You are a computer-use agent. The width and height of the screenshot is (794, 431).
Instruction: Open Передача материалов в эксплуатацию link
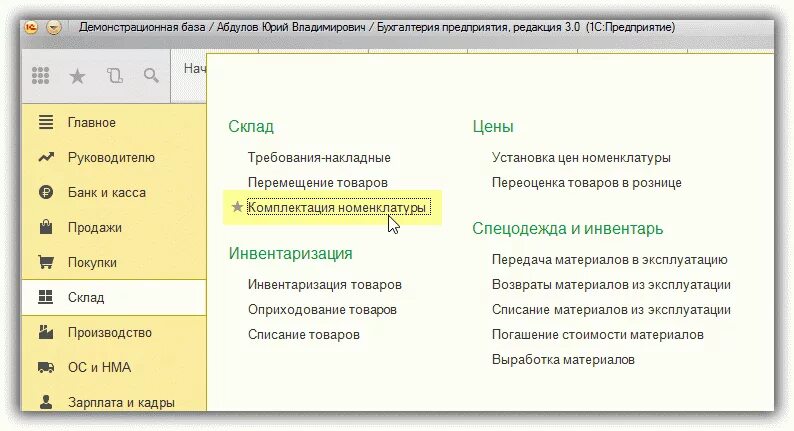tap(610, 260)
